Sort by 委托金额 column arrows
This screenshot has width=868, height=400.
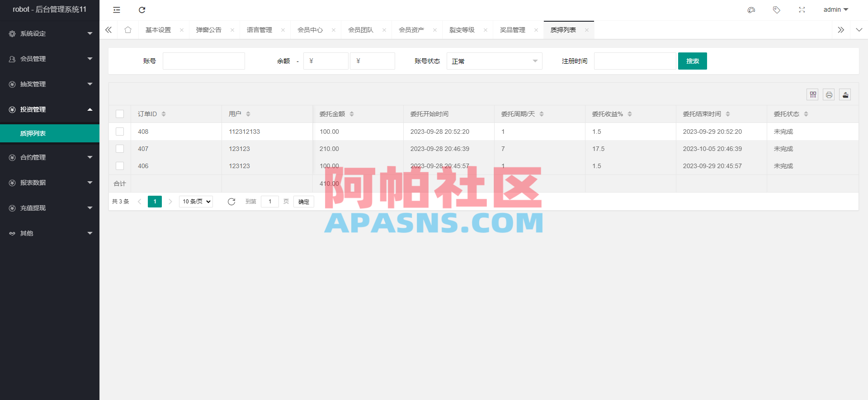[352, 114]
